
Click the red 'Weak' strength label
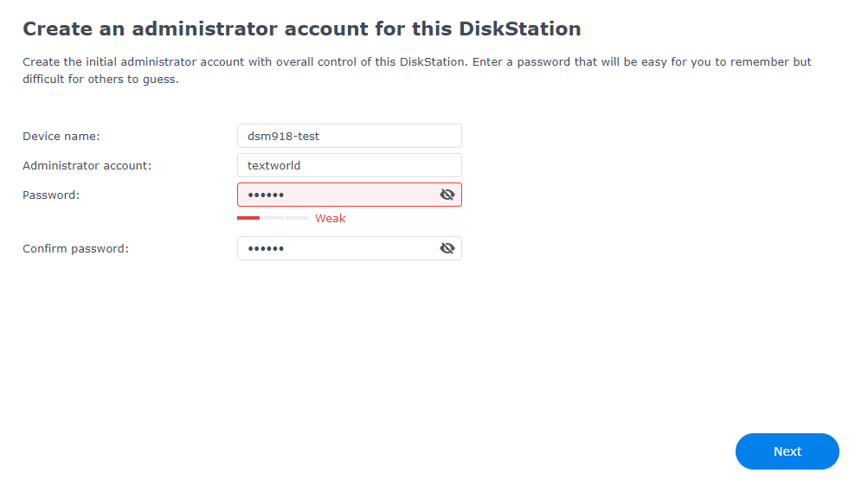tap(330, 219)
